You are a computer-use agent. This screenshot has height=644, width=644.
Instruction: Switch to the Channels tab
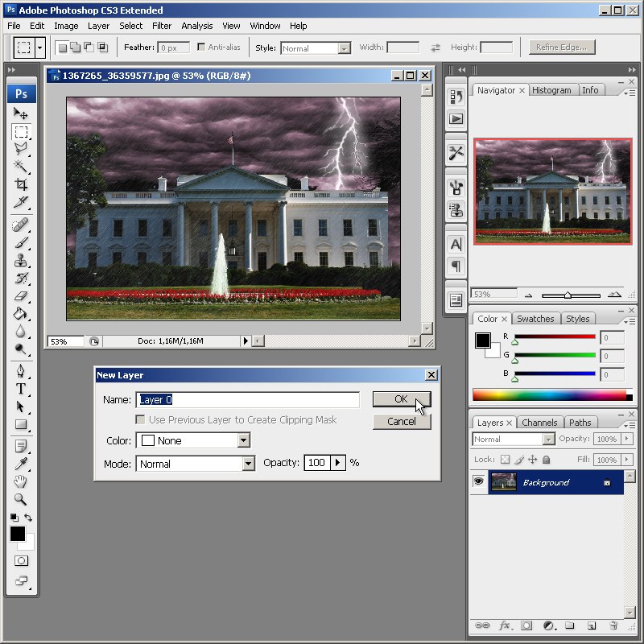click(539, 423)
